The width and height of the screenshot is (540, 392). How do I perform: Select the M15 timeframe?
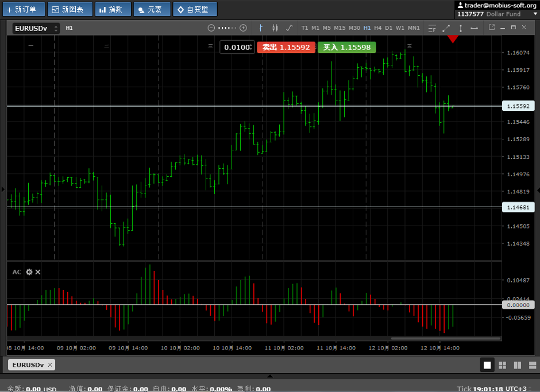pos(340,28)
